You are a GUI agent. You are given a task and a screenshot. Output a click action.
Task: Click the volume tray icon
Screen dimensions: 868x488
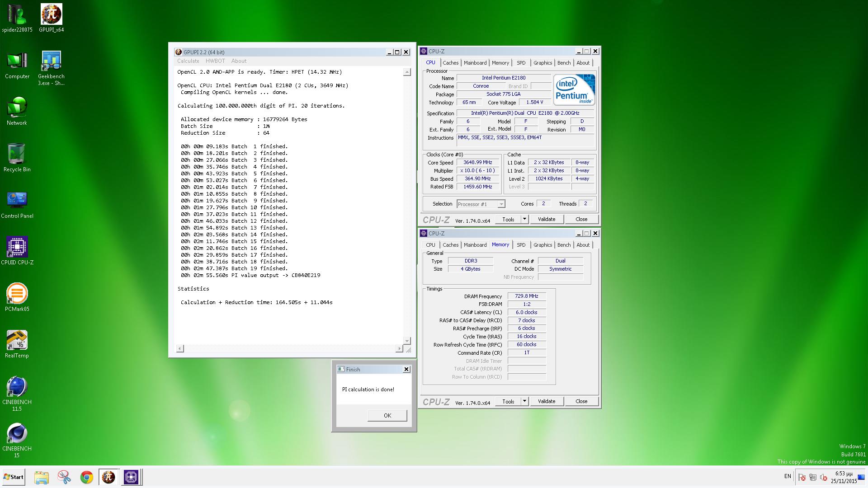[x=824, y=477]
